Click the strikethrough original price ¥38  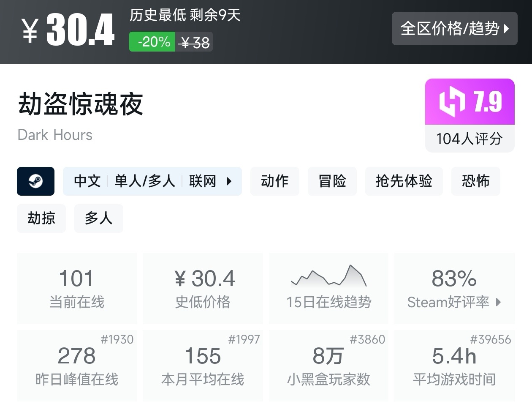pos(195,42)
